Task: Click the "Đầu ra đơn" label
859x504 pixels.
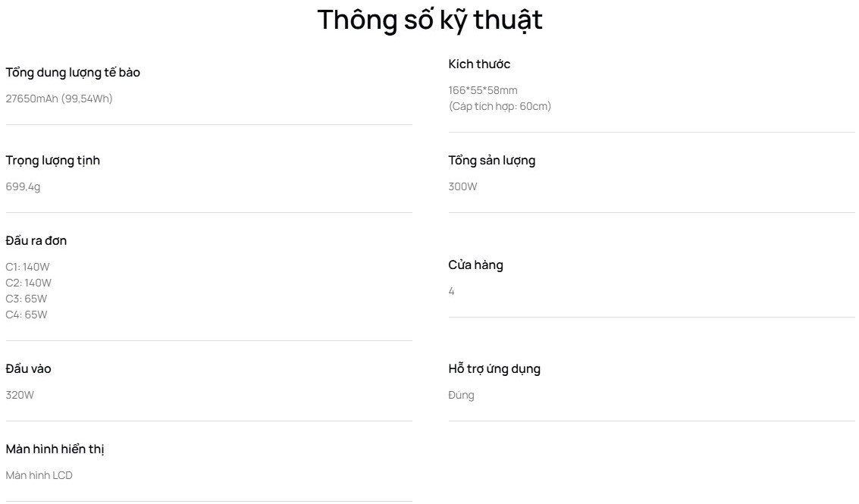Action: coord(36,241)
